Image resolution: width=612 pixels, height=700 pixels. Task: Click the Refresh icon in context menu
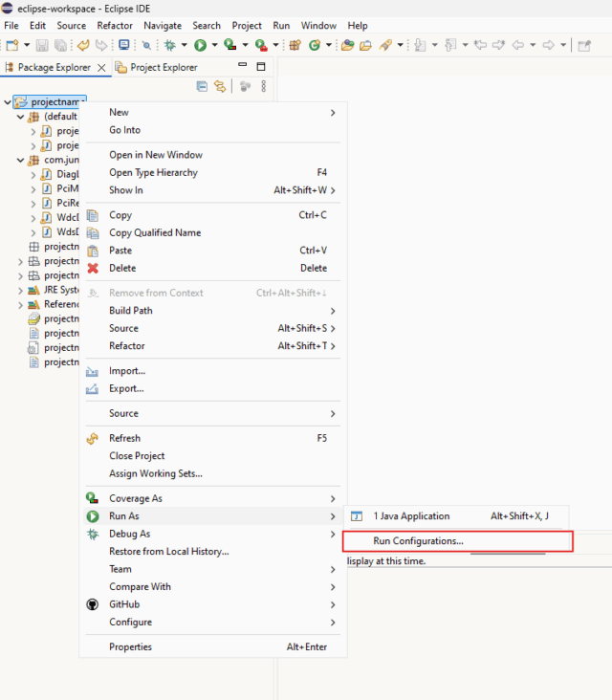tap(93, 438)
